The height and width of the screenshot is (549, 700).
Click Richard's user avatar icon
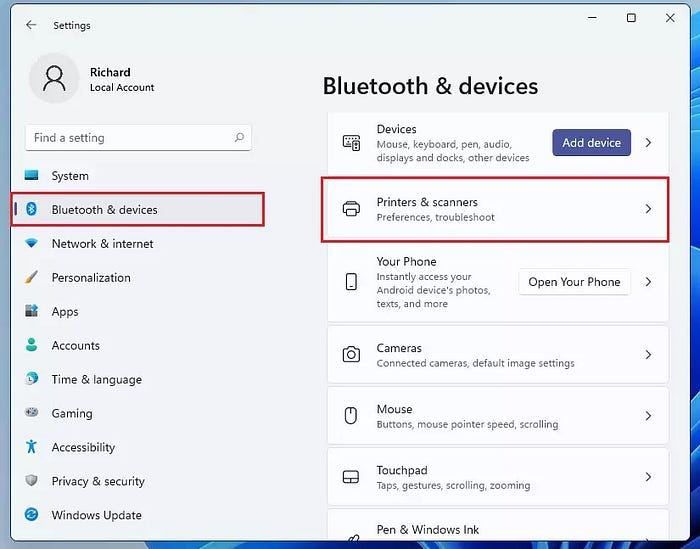(54, 79)
